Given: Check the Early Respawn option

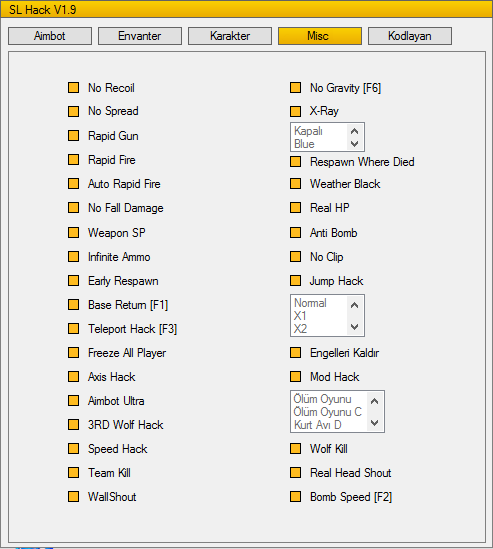Looking at the screenshot, I should (x=73, y=280).
